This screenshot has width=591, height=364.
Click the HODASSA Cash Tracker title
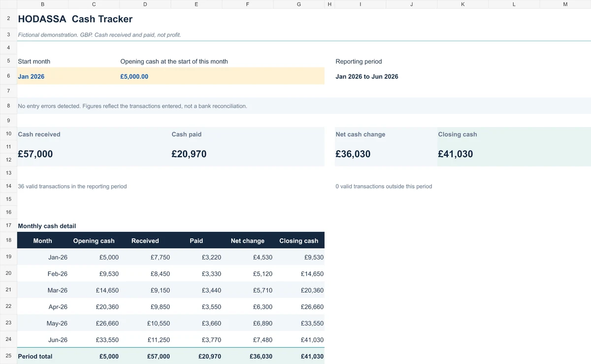pyautogui.click(x=75, y=19)
